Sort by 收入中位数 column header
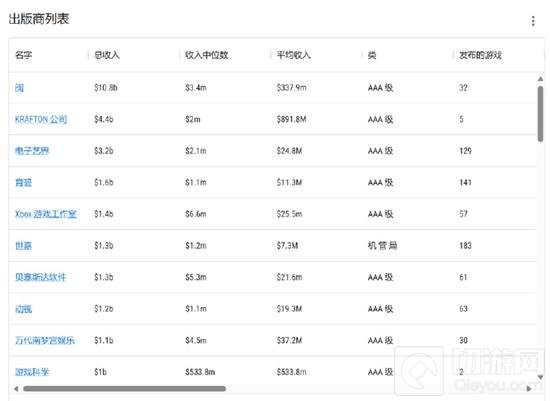The height and width of the screenshot is (401, 550). tap(207, 55)
